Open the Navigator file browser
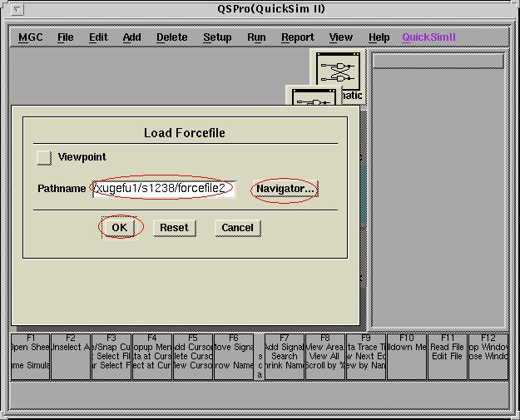Image resolution: width=520 pixels, height=420 pixels. pyautogui.click(x=285, y=189)
